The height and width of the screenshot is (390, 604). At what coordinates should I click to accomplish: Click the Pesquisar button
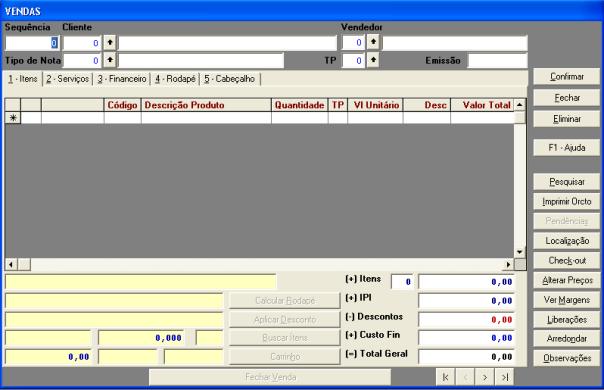[567, 182]
